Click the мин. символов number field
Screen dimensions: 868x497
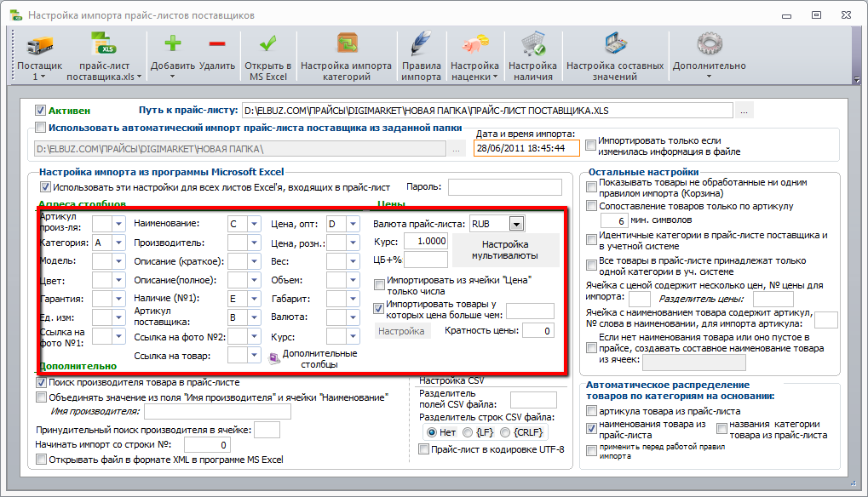pyautogui.click(x=614, y=220)
